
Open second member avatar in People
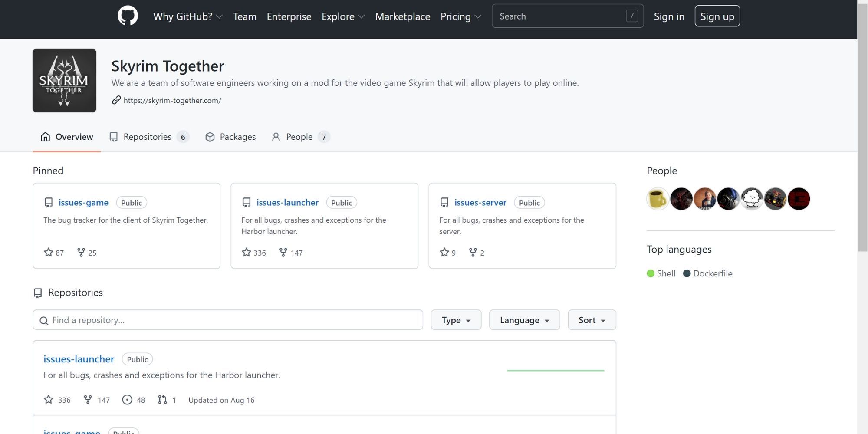click(681, 199)
